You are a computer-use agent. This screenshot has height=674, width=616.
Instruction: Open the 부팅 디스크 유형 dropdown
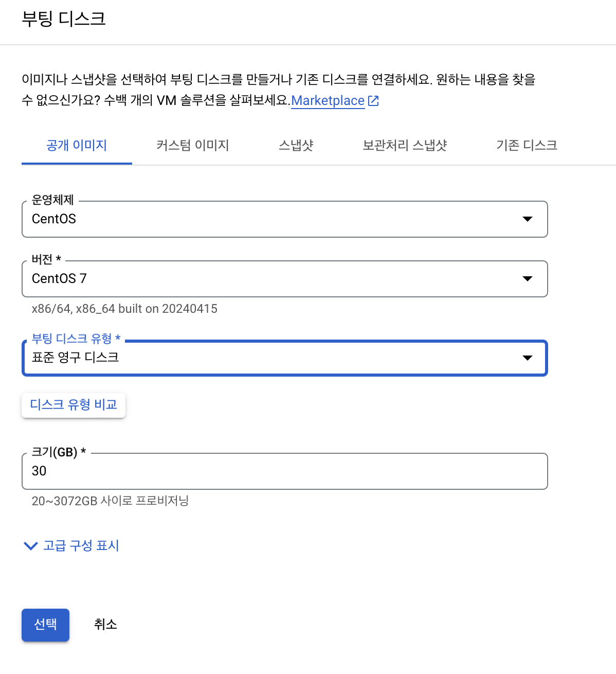pyautogui.click(x=285, y=358)
